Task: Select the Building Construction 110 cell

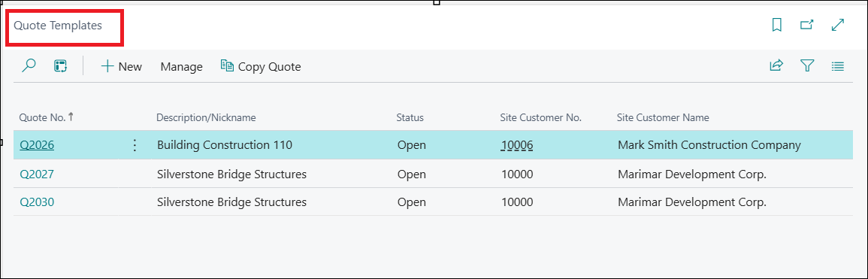Action: coord(225,145)
